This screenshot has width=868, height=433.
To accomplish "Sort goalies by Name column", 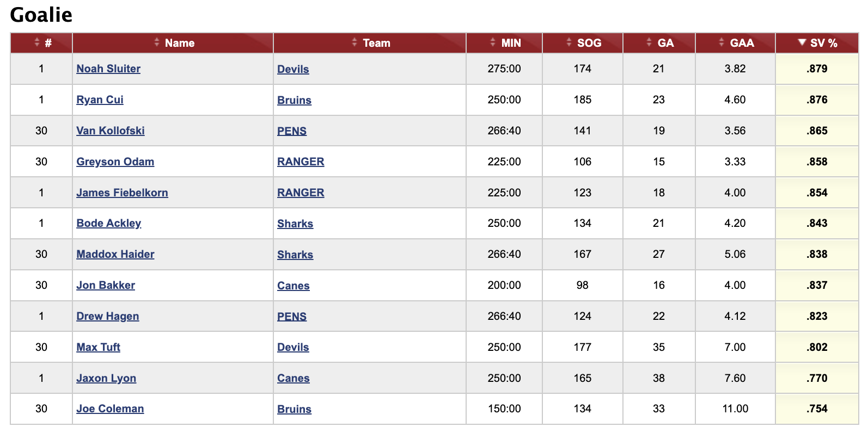I will (x=173, y=43).
